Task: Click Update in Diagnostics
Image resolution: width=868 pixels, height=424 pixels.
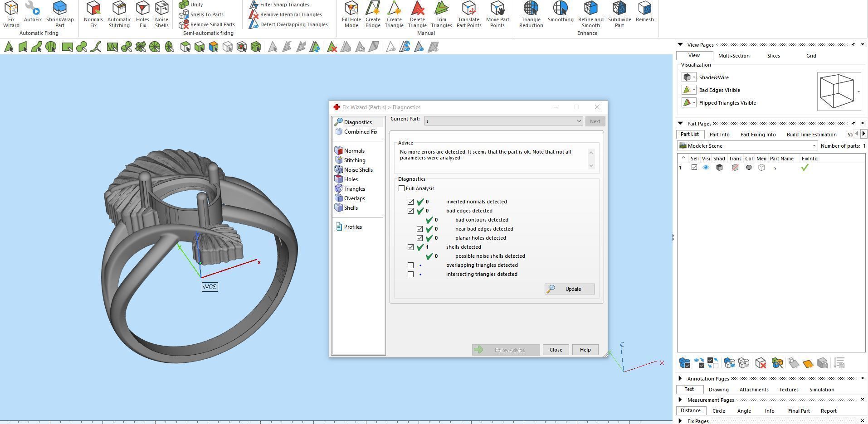Action: point(570,289)
